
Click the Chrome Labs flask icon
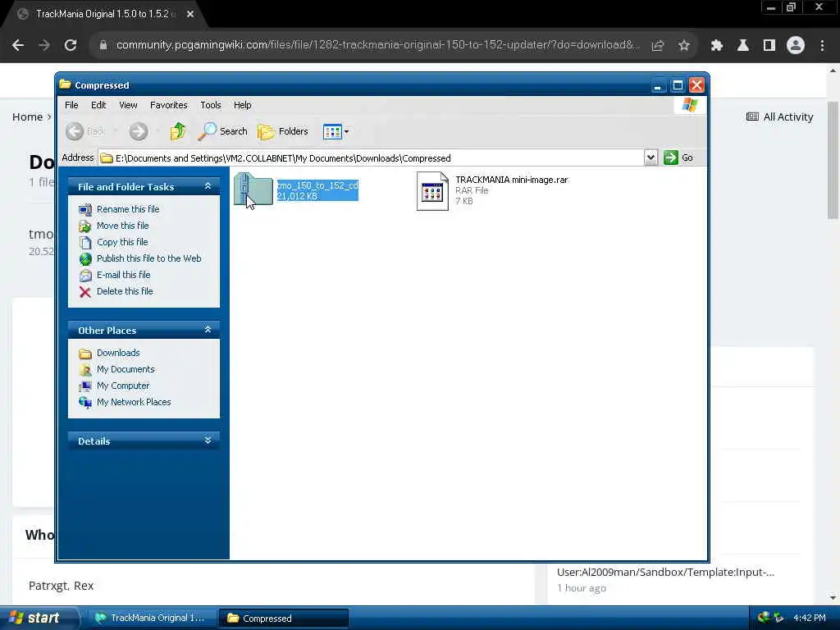click(743, 46)
